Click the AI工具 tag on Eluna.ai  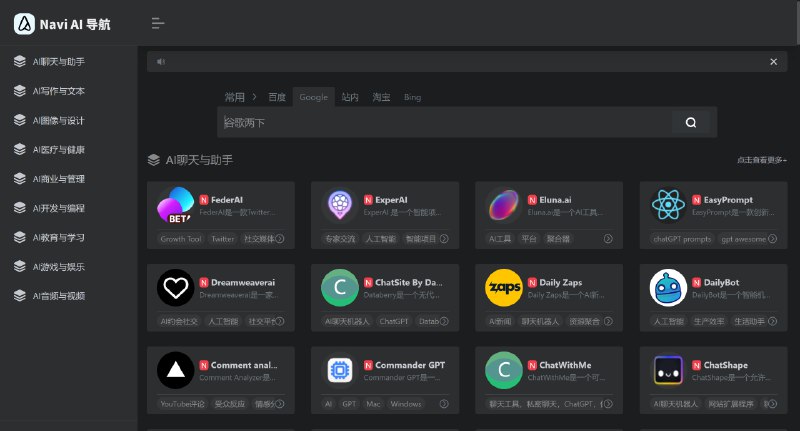(x=500, y=239)
